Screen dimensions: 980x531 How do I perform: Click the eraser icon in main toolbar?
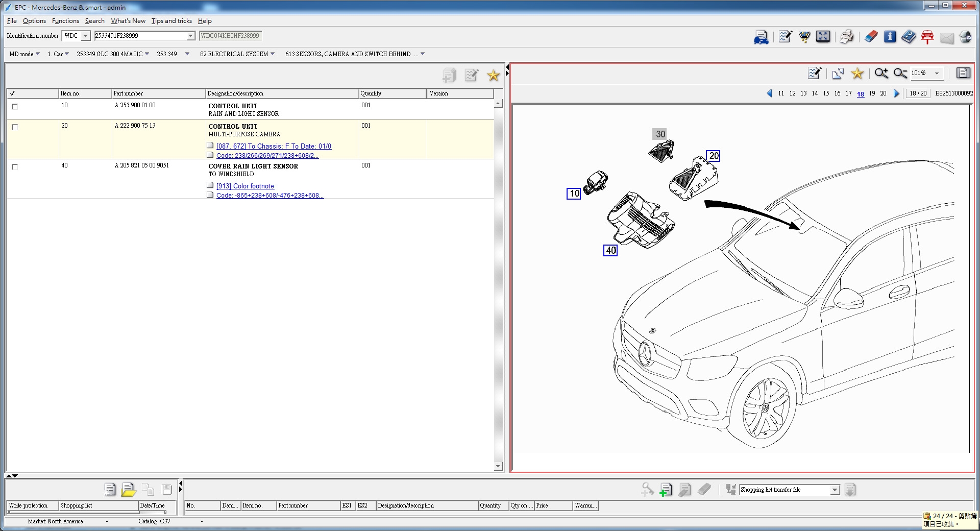click(x=871, y=37)
